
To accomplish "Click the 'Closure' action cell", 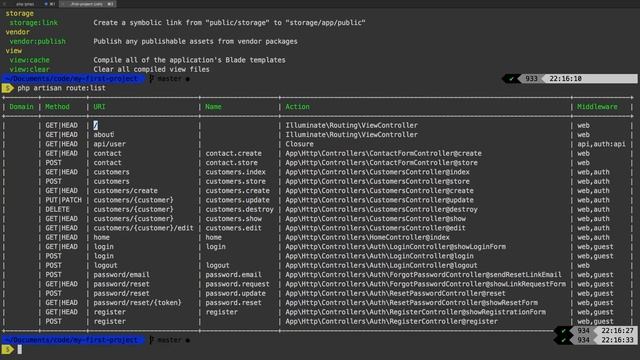I will coord(299,144).
